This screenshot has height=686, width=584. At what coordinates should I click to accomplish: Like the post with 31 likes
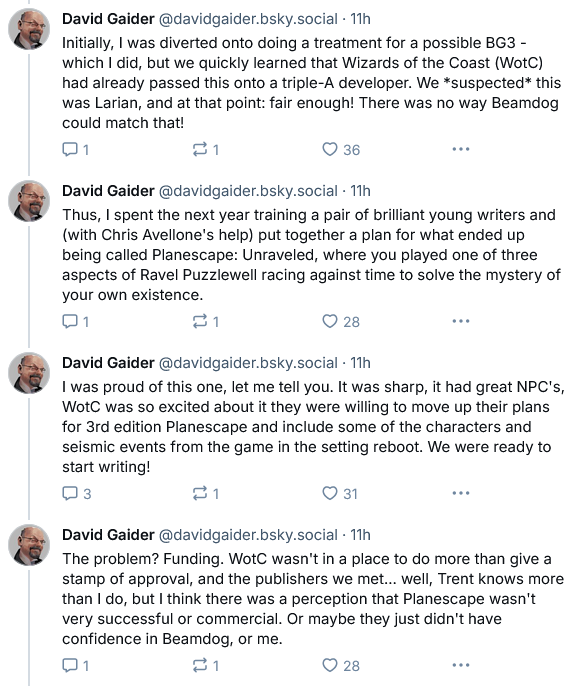tap(340, 494)
